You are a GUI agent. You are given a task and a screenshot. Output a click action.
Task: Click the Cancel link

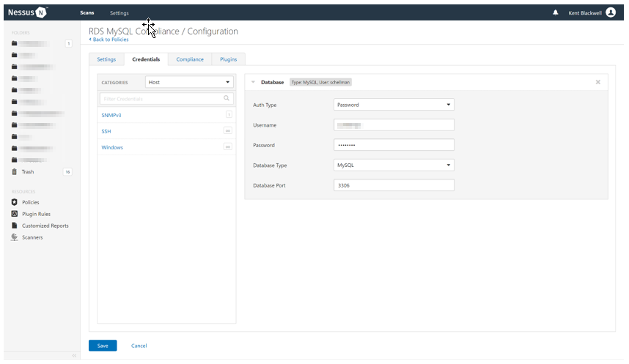pos(139,346)
